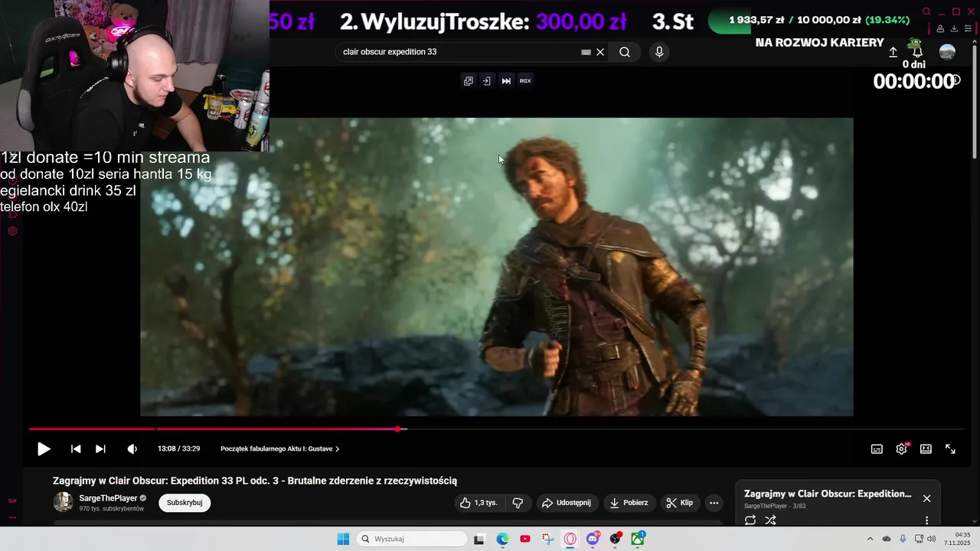Submit search with magnifier button
The width and height of the screenshot is (980, 551).
(x=625, y=52)
